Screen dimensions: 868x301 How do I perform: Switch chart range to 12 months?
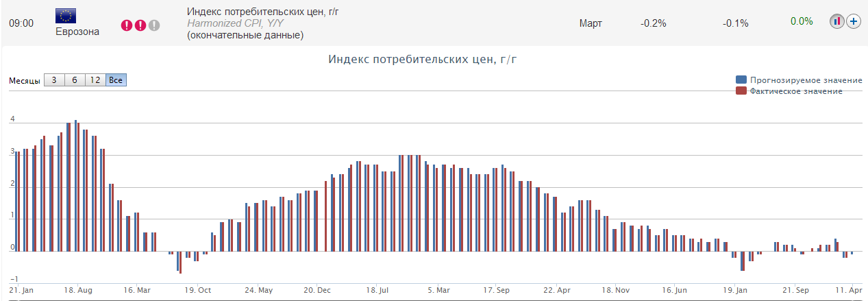[x=95, y=80]
